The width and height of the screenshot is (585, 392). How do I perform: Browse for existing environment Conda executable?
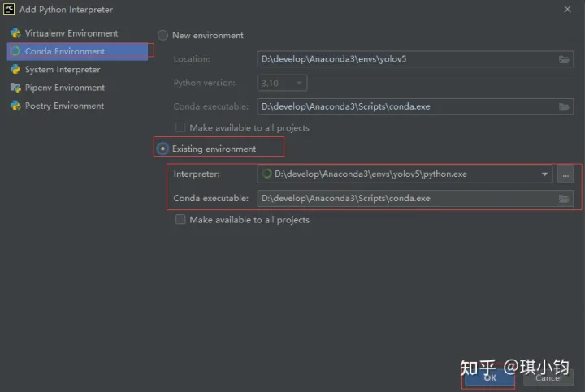564,199
